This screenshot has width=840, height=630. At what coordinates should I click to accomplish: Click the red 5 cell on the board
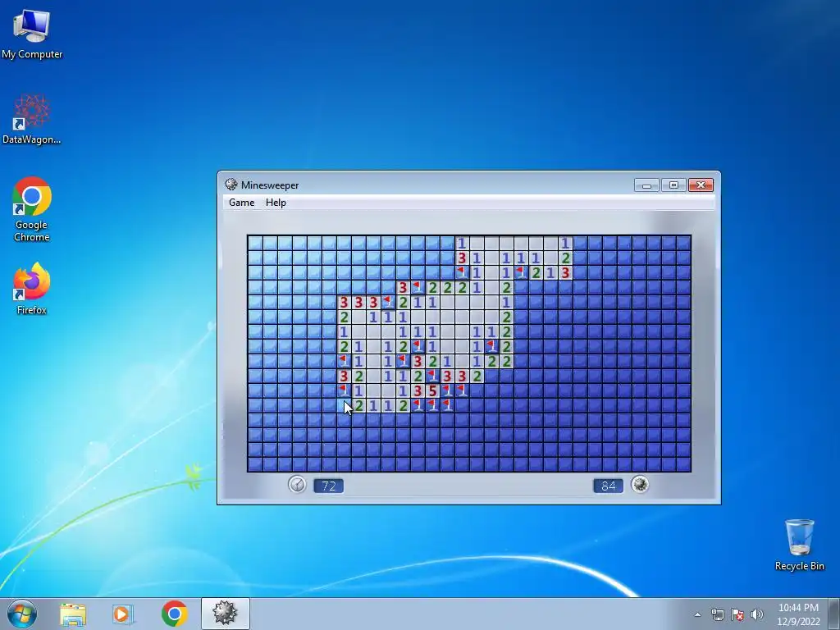point(432,391)
